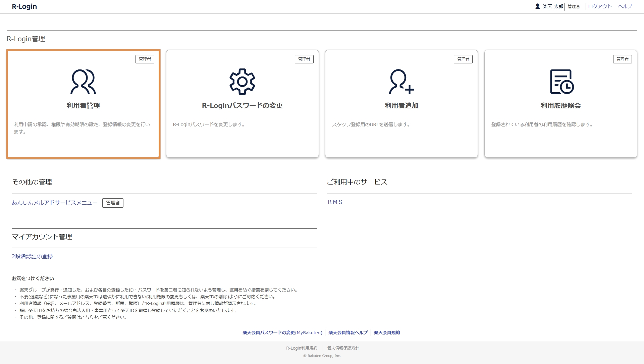Open R-Login利用規約 in footer
The width and height of the screenshot is (644, 364).
click(x=302, y=348)
